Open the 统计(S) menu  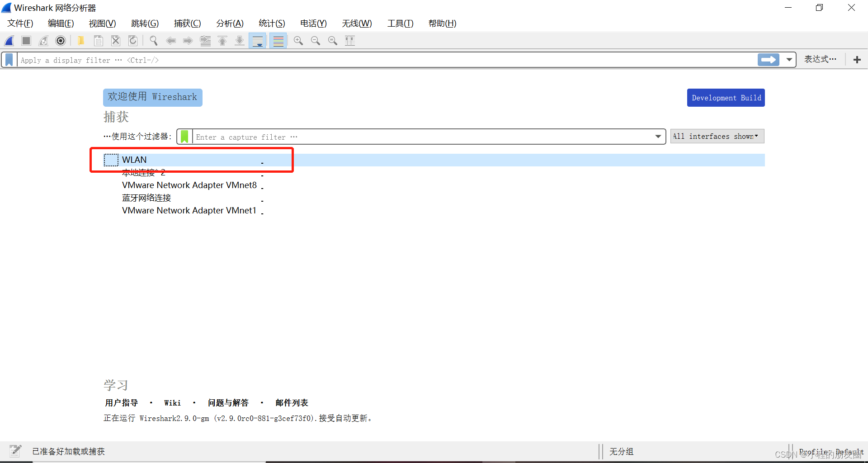click(x=272, y=24)
